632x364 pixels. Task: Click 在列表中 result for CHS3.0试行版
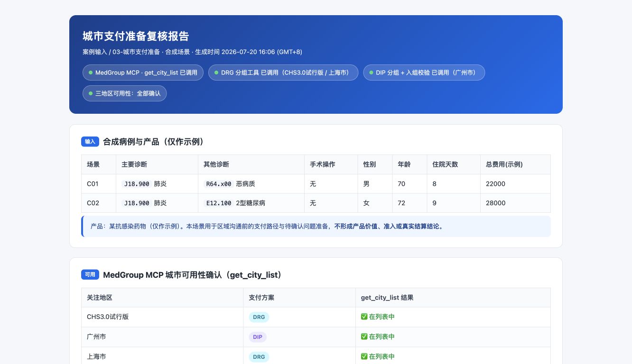click(x=378, y=317)
